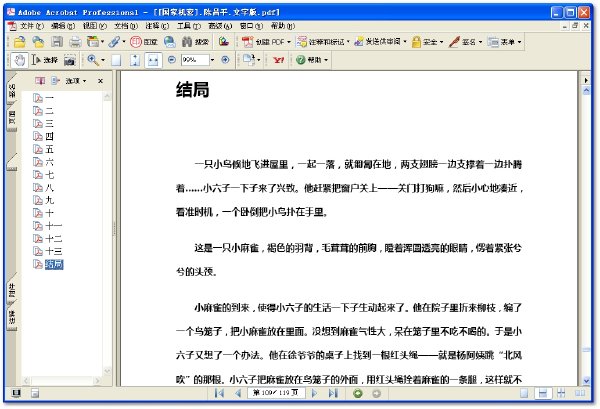Click the page number field 第109/119页
Screen dimensions: 600x409
(276, 393)
